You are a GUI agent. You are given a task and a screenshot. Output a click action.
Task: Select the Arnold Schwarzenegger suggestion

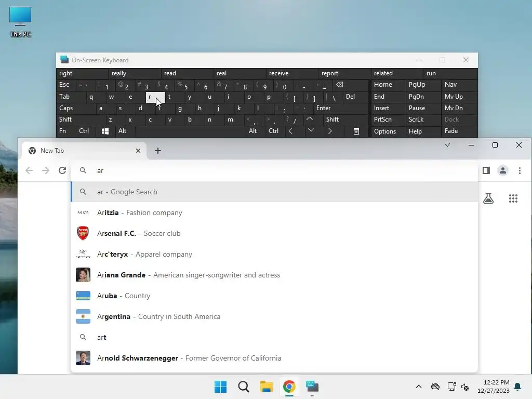(274, 358)
